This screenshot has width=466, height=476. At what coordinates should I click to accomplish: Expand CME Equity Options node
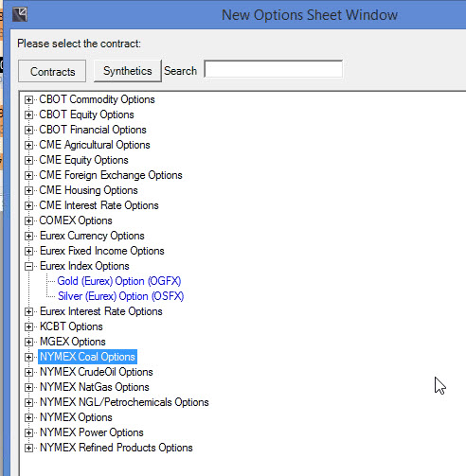click(x=28, y=160)
